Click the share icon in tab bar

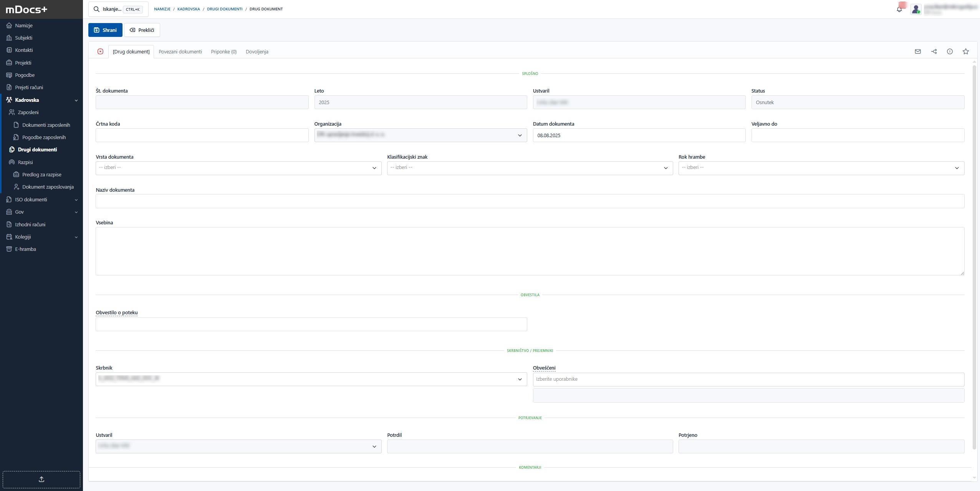tap(934, 51)
